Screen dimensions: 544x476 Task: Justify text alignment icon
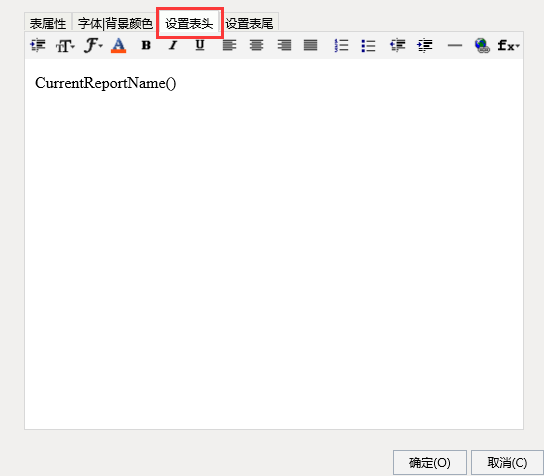pos(311,45)
